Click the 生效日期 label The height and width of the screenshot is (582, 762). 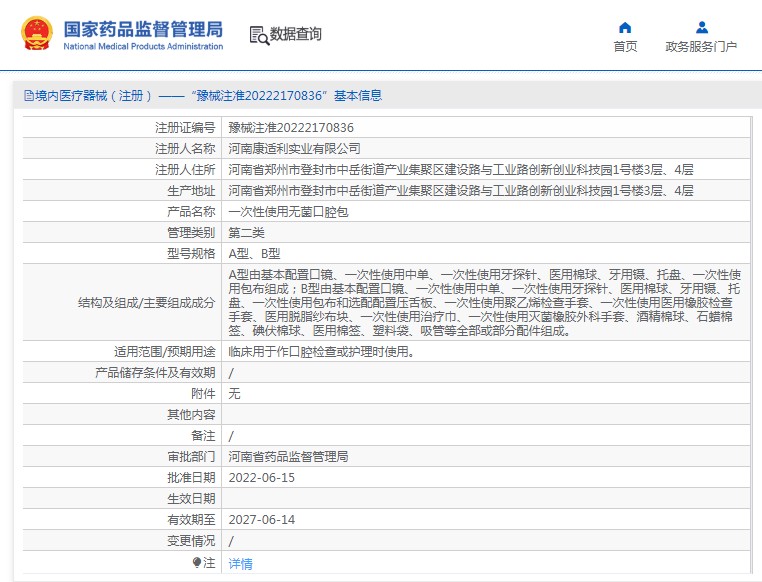click(x=191, y=498)
